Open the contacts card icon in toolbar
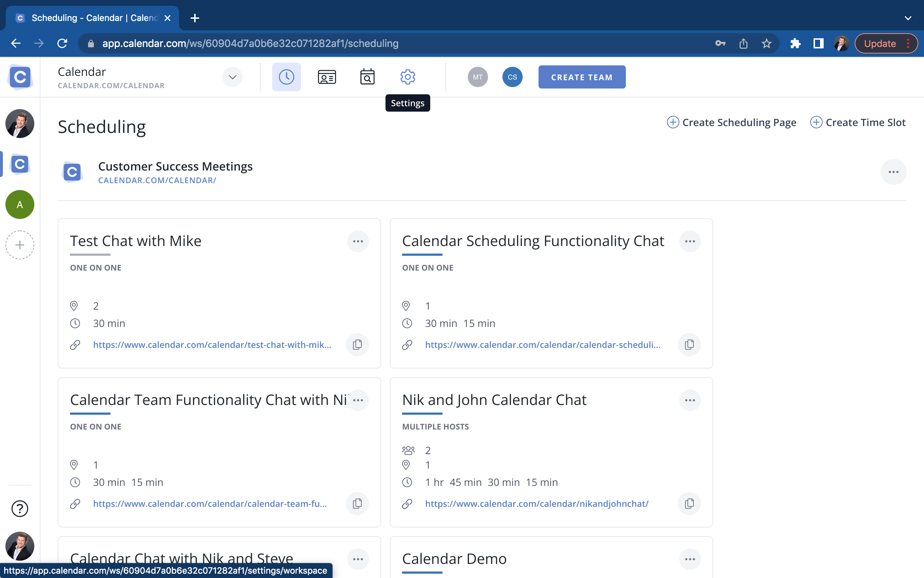 pos(327,77)
